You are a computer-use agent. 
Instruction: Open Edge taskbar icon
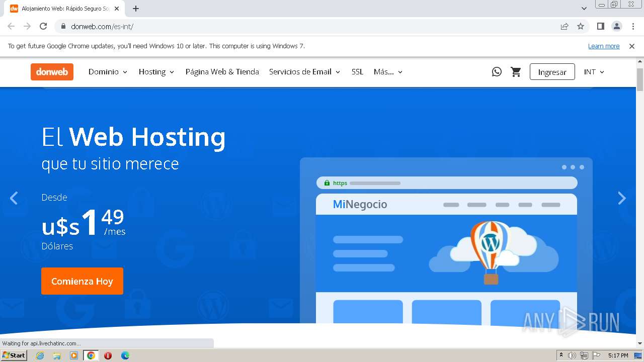125,355
